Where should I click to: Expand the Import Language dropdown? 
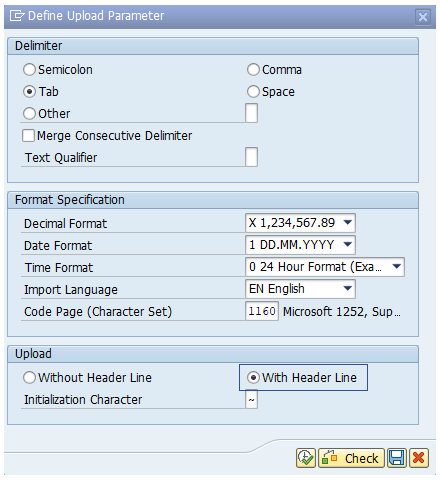click(x=300, y=289)
